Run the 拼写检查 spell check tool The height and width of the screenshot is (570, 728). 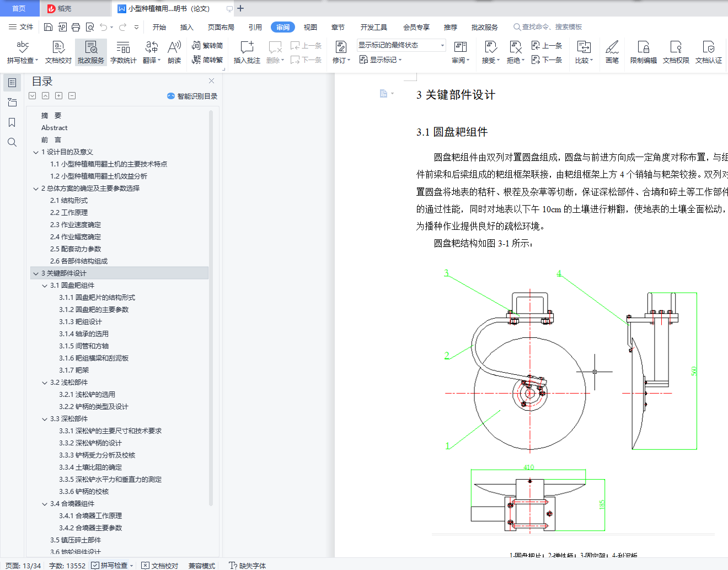point(23,52)
